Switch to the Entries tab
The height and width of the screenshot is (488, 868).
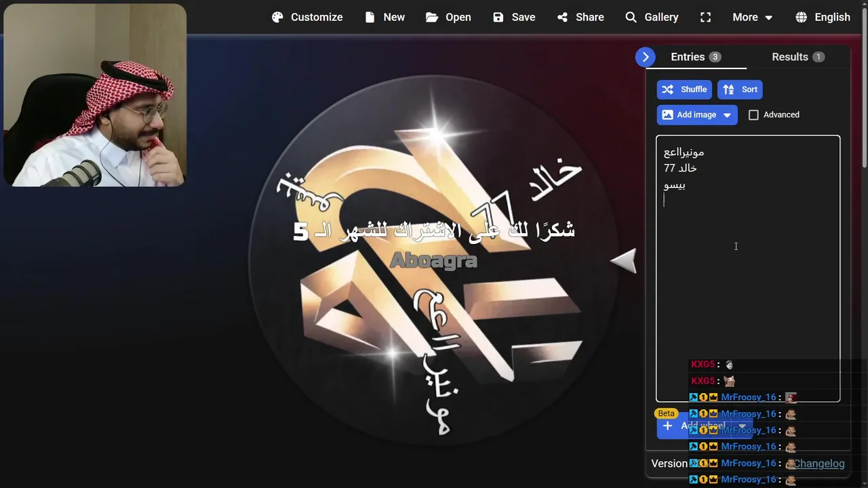696,57
